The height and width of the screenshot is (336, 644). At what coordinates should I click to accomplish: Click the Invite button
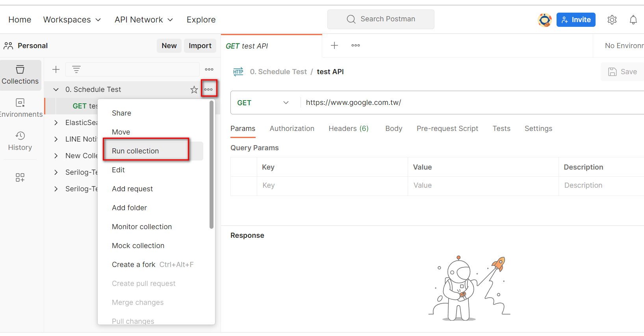[576, 20]
